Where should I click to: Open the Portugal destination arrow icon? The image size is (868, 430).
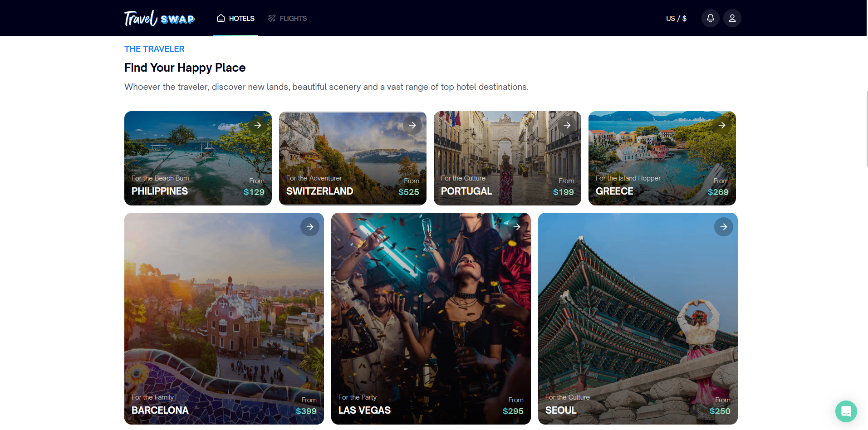[x=567, y=125]
